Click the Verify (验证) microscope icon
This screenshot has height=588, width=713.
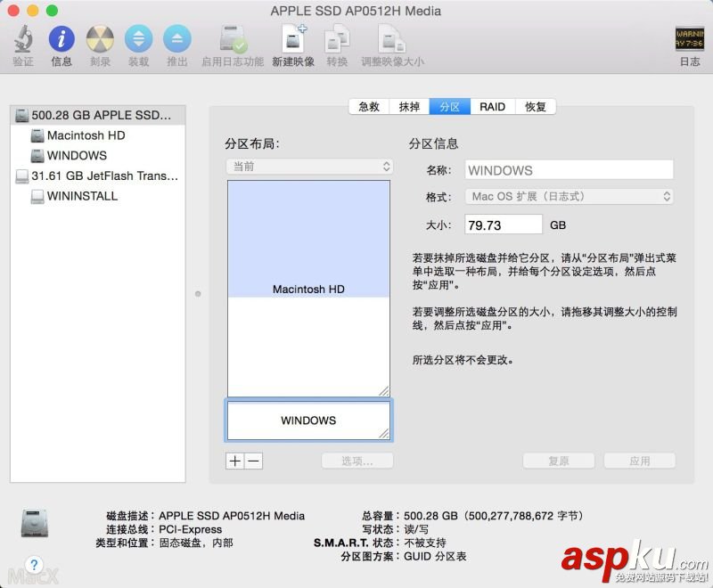click(x=23, y=39)
